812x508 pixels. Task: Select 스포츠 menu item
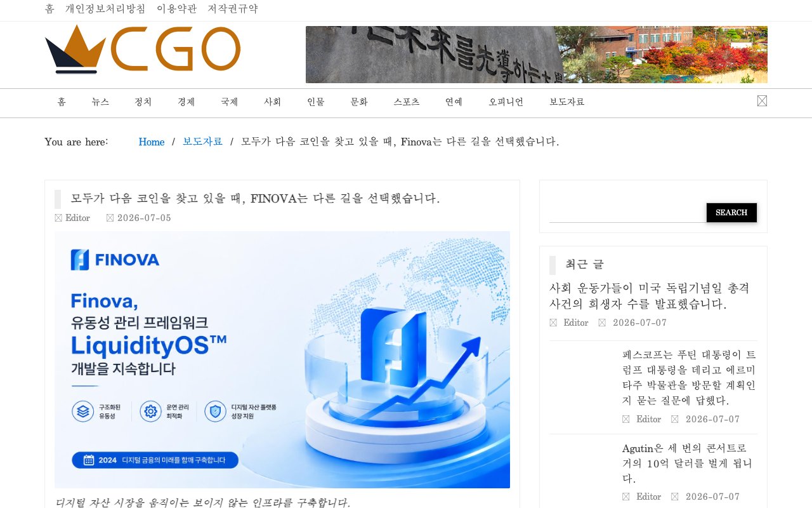click(407, 102)
